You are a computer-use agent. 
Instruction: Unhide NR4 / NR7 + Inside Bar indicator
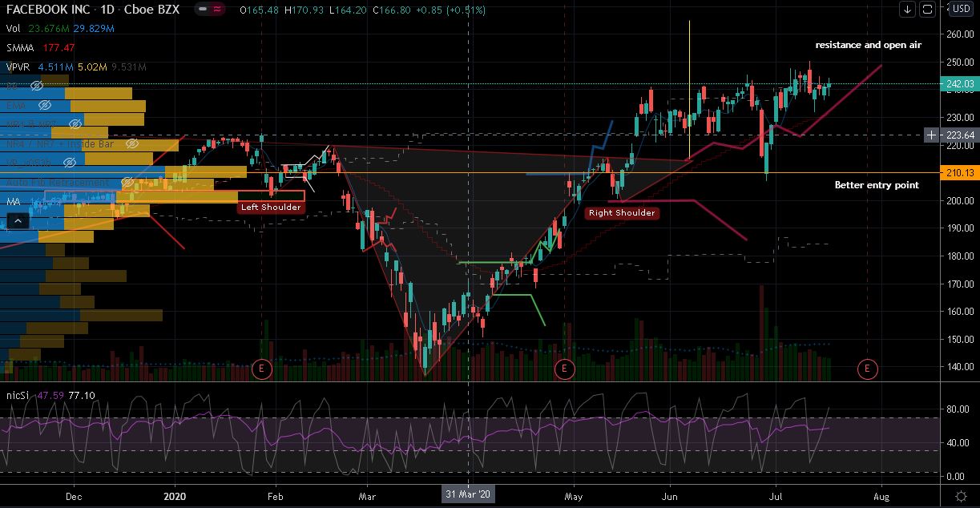[x=134, y=144]
